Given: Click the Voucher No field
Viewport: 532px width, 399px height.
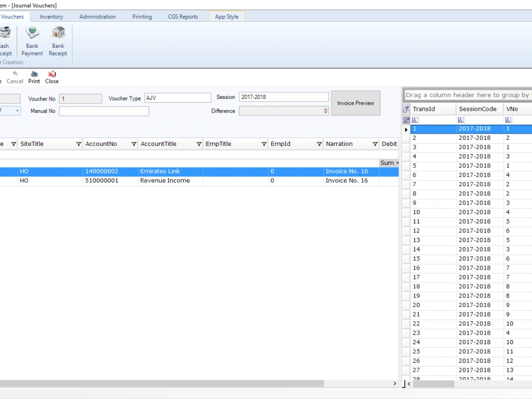Looking at the screenshot, I should pyautogui.click(x=80, y=99).
